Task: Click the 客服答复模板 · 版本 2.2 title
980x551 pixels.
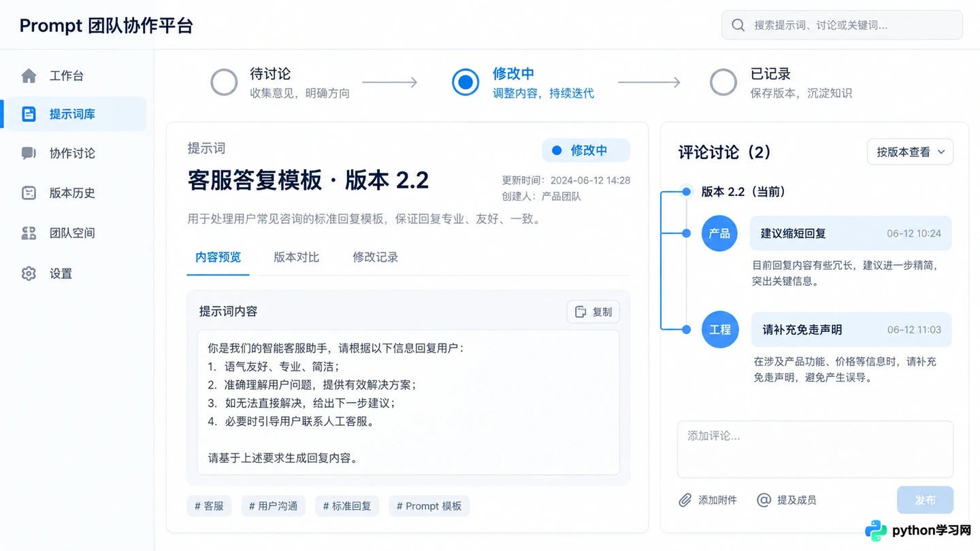Action: point(308,180)
